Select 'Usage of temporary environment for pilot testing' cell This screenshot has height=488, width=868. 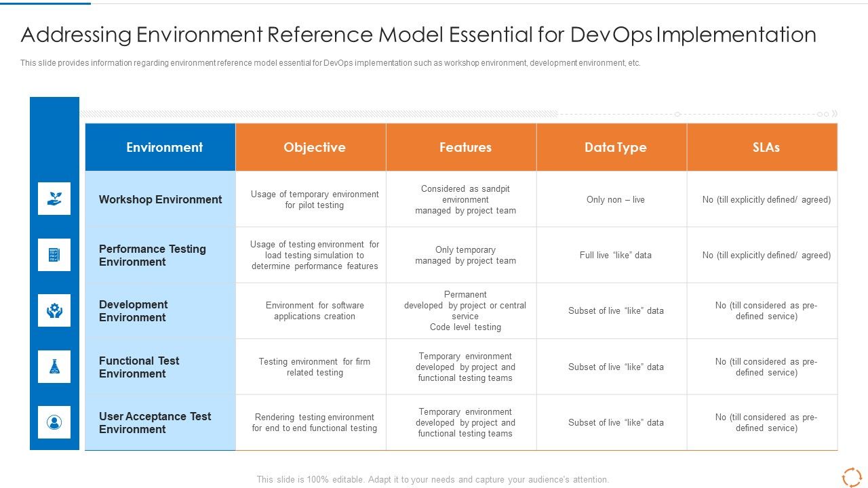(311, 199)
